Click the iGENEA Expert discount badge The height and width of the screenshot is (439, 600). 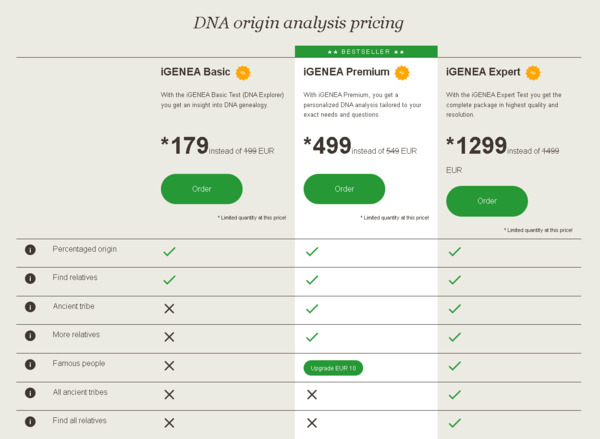click(533, 72)
